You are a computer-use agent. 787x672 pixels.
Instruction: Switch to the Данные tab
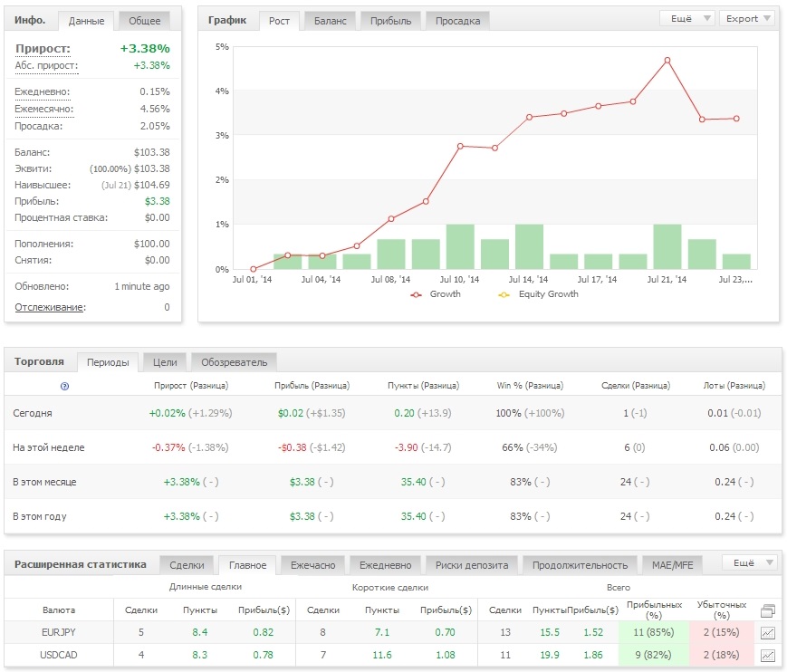(86, 21)
